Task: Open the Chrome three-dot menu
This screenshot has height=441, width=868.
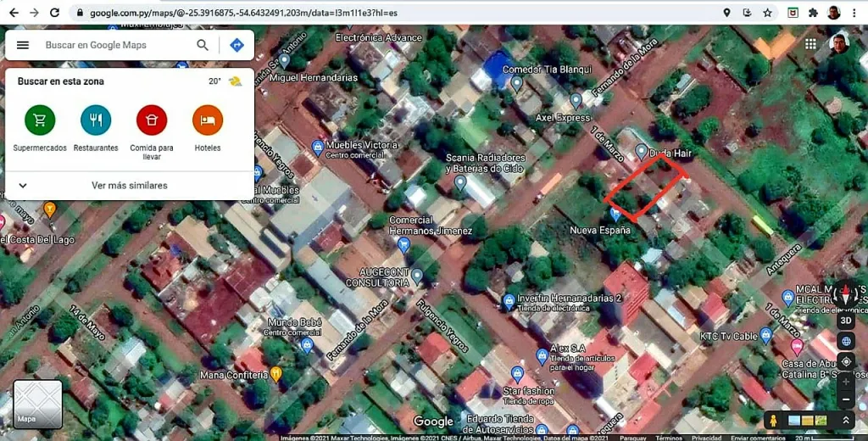Action: [x=854, y=13]
